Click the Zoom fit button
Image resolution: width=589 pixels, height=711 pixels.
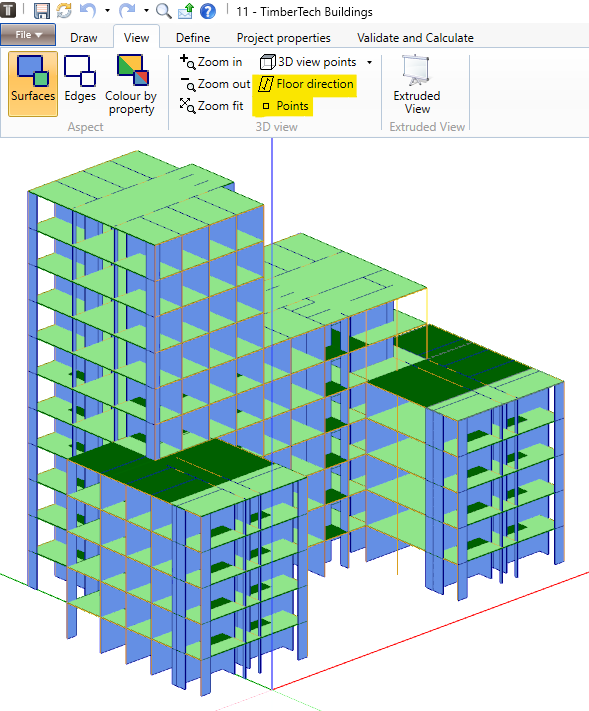pyautogui.click(x=211, y=106)
